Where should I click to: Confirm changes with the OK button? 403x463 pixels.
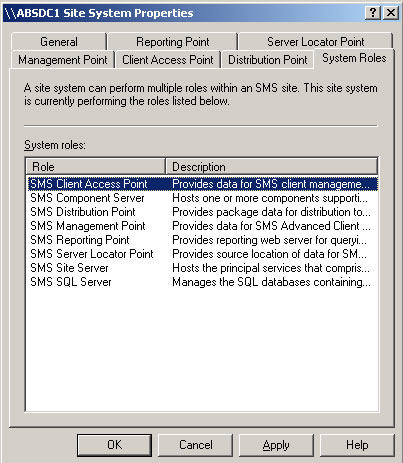pos(114,445)
